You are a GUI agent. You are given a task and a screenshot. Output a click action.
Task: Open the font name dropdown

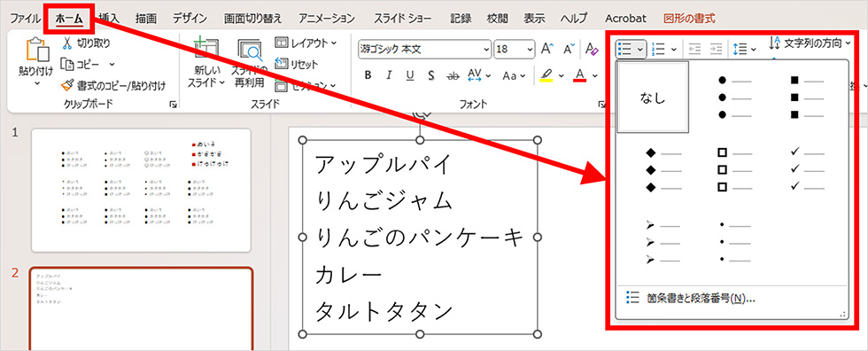click(x=486, y=49)
